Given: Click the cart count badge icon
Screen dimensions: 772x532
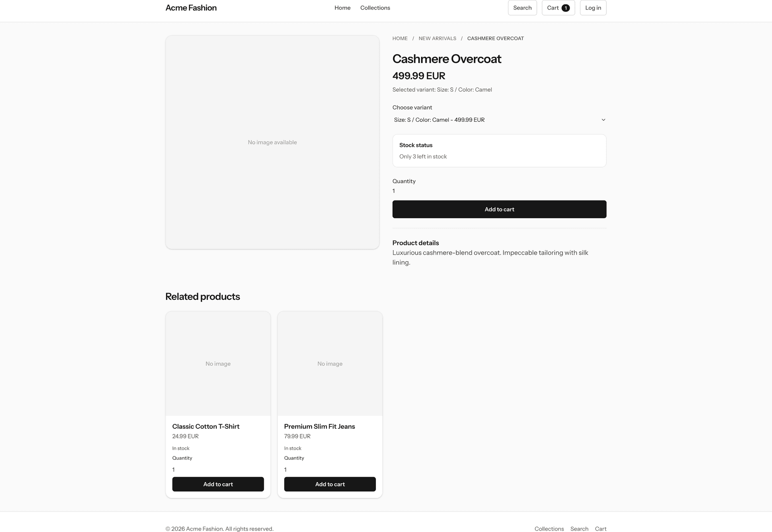Looking at the screenshot, I should point(566,8).
